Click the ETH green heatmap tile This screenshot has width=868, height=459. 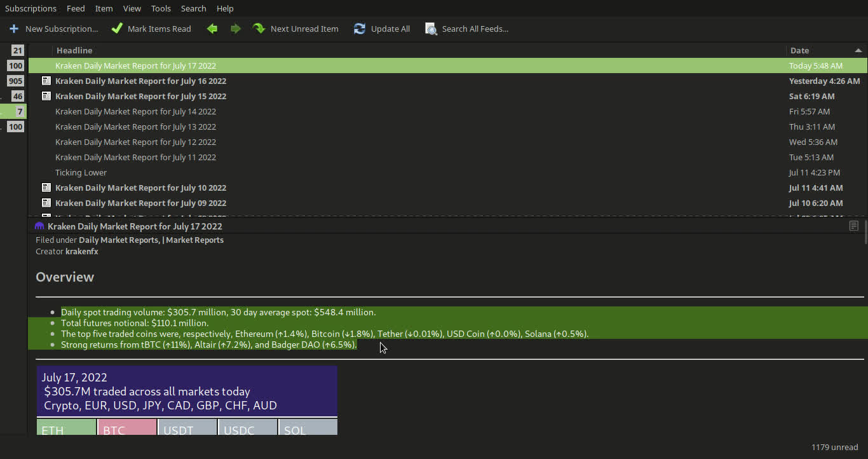point(67,427)
